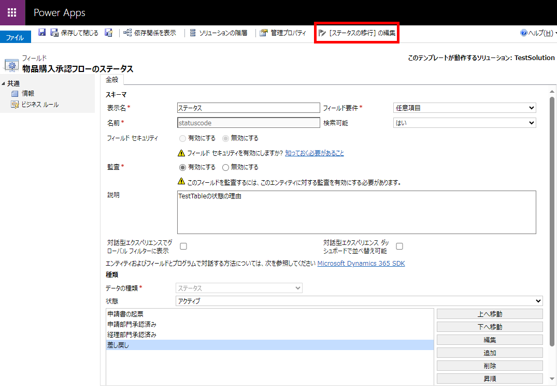
Task: Click the 追加 button
Action: (x=490, y=353)
